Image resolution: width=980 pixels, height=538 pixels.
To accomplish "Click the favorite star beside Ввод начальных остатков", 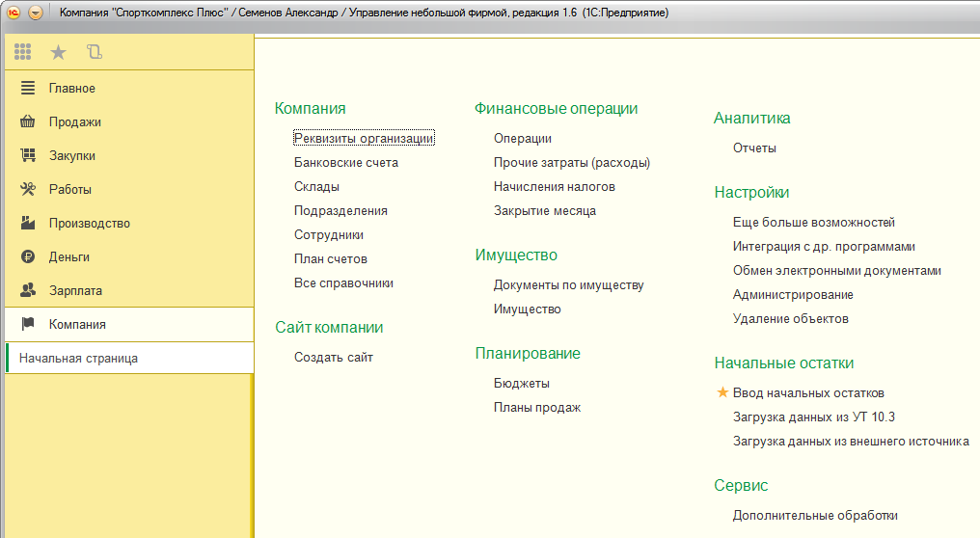I will tap(722, 392).
